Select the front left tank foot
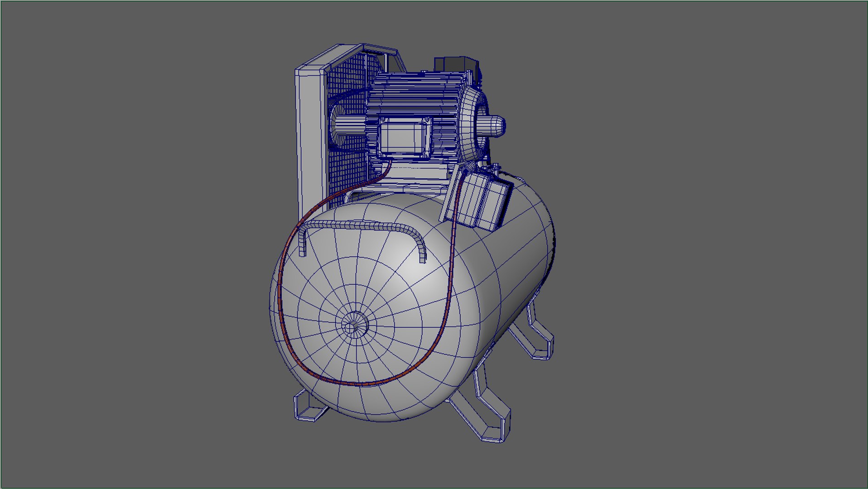Image resolution: width=868 pixels, height=489 pixels. 310,405
